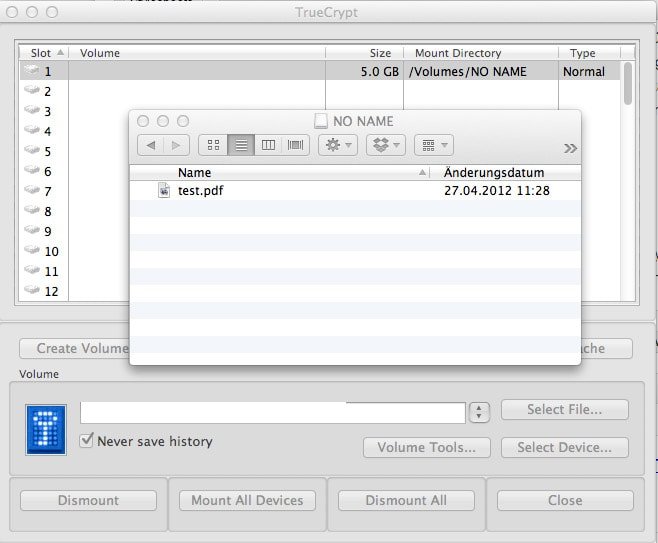Click date 27.04.2012 11:28
This screenshot has width=658, height=543.
point(497,191)
